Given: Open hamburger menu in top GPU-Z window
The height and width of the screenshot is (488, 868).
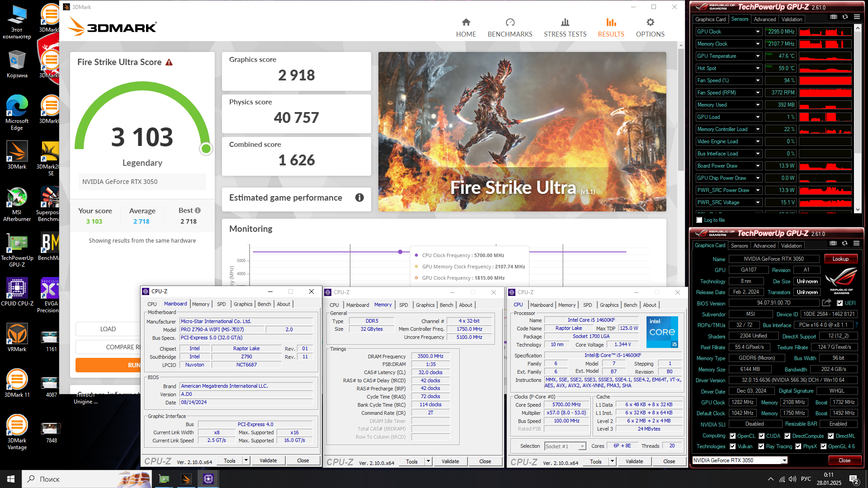Looking at the screenshot, I should 857,17.
